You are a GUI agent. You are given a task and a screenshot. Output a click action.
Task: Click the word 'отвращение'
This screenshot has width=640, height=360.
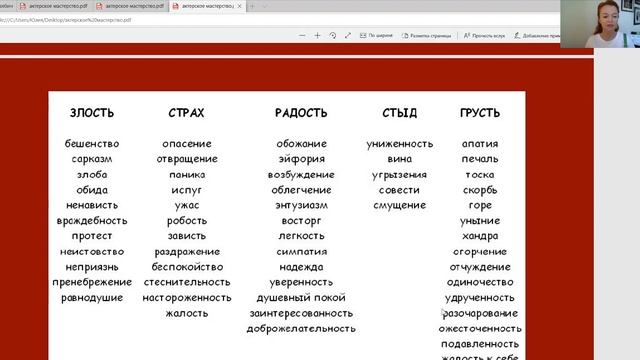tap(187, 159)
